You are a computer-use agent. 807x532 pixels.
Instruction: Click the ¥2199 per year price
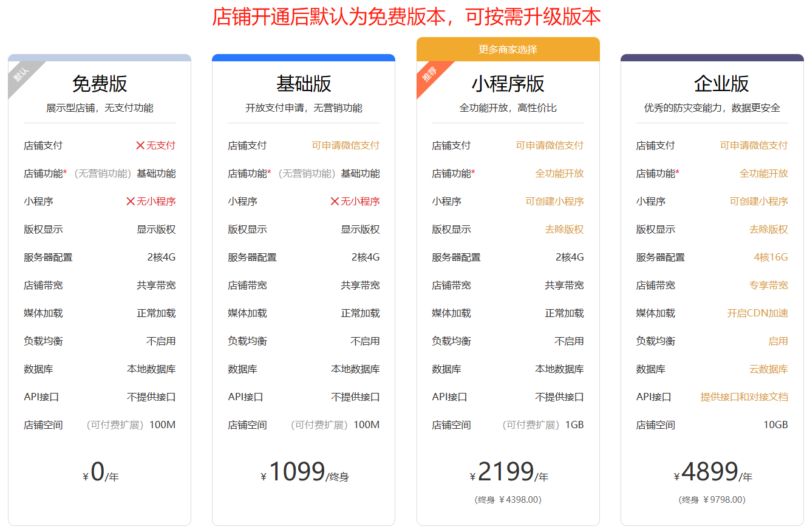pyautogui.click(x=508, y=472)
